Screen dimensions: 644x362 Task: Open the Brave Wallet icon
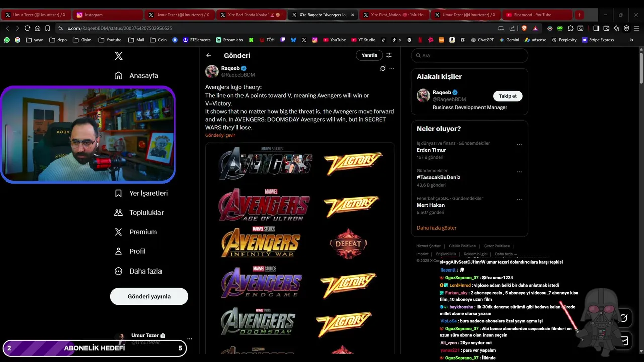(x=606, y=28)
